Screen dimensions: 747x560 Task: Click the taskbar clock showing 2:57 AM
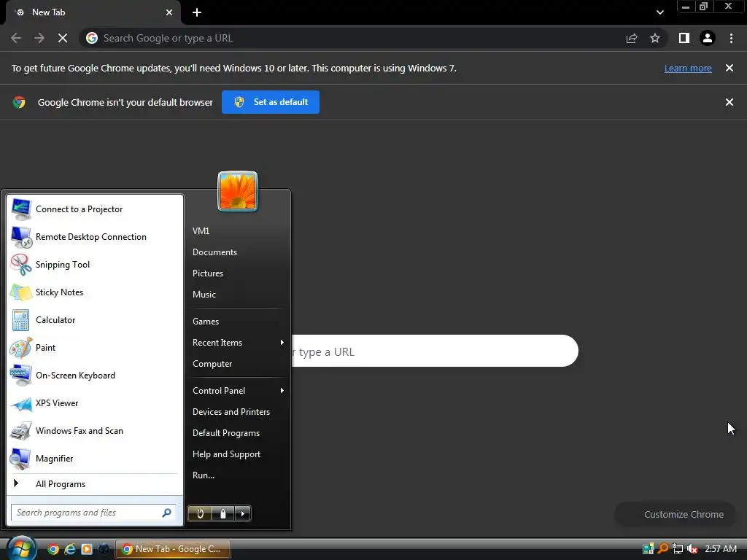point(721,549)
